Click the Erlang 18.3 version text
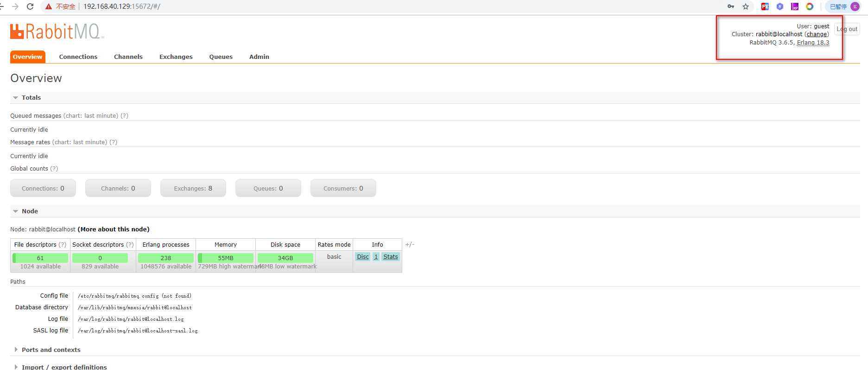Screen dimensions: 868x370 point(813,43)
